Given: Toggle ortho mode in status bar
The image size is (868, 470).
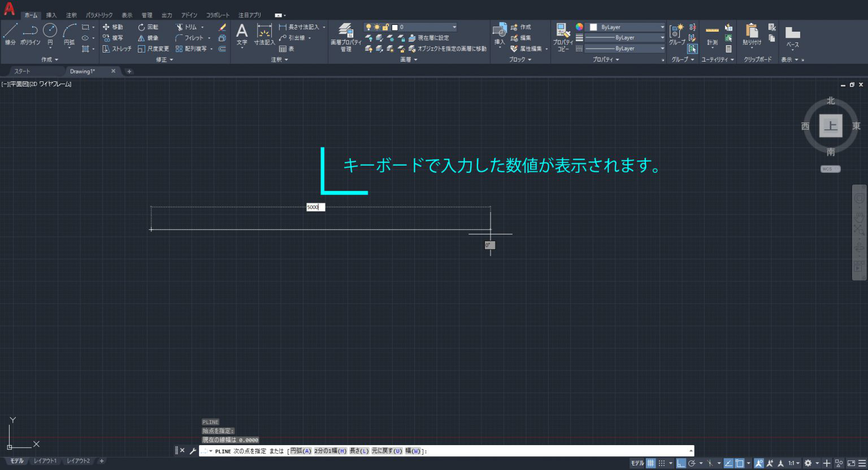Looking at the screenshot, I should (x=681, y=463).
